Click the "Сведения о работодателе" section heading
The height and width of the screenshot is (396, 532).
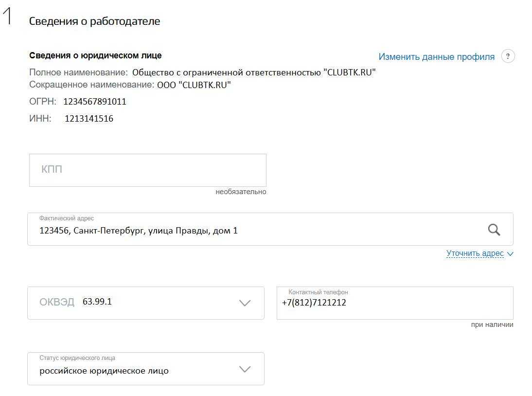(94, 21)
